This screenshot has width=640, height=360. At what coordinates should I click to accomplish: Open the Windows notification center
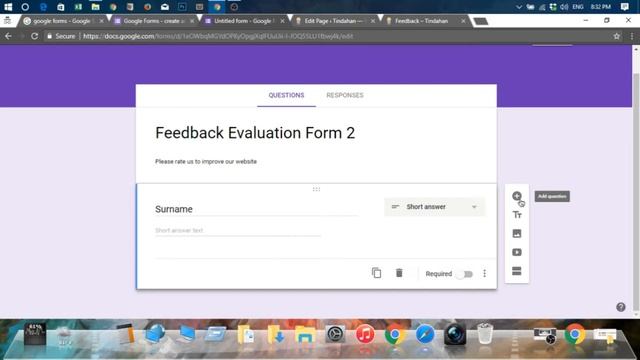tap(624, 7)
